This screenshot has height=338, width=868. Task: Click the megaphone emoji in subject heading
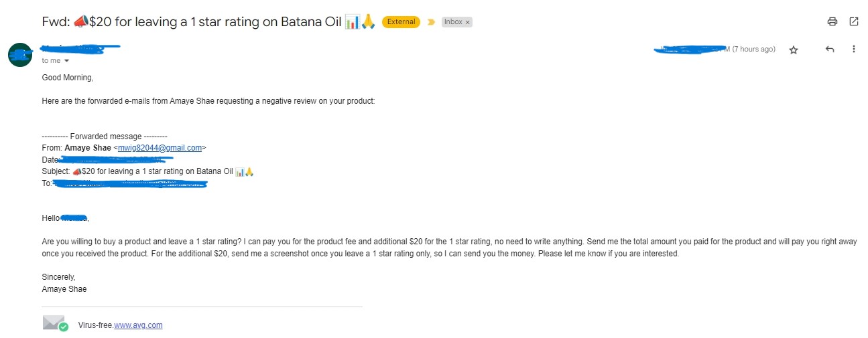click(x=81, y=22)
